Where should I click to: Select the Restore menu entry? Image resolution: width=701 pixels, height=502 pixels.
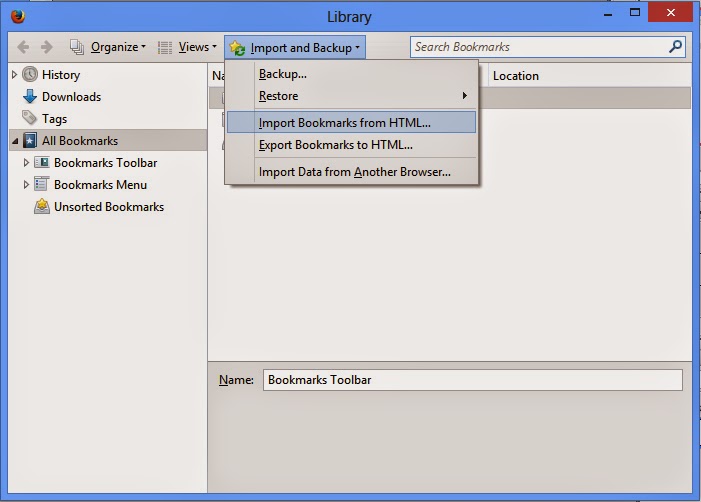point(351,96)
